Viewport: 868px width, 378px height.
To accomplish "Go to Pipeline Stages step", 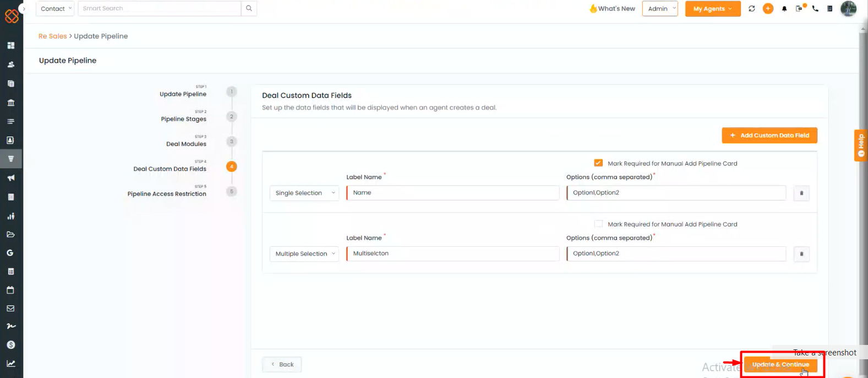I will (x=184, y=119).
